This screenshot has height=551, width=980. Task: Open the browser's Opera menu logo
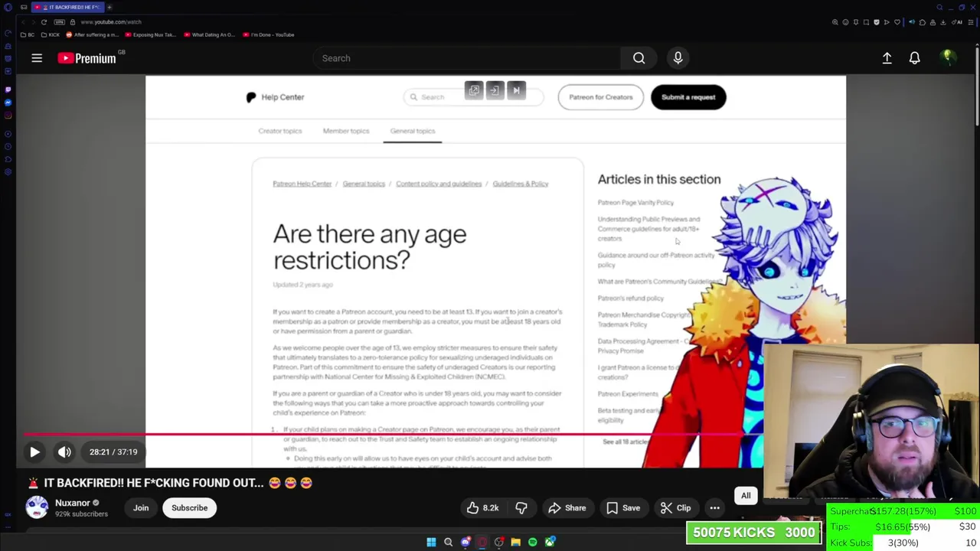point(8,7)
